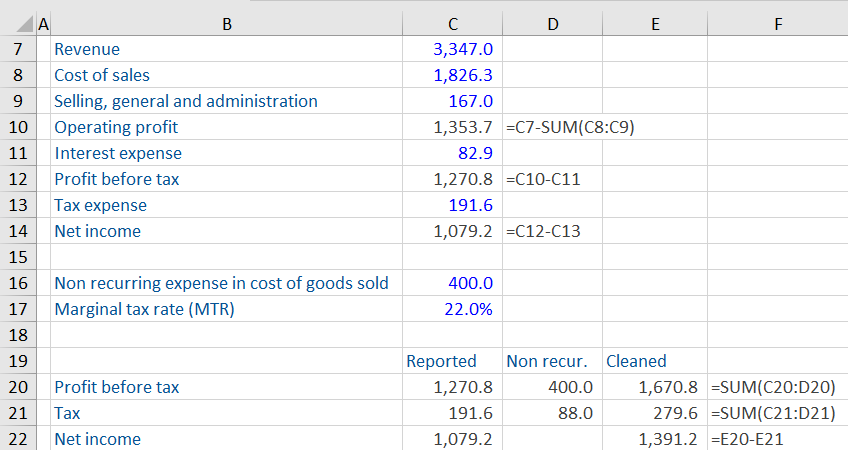The image size is (848, 450).
Task: Select the Interest expense label cell
Action: pos(226,153)
